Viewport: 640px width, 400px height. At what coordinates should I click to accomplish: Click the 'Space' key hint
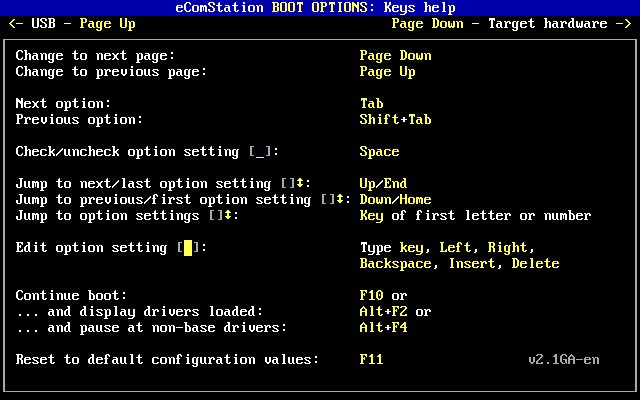379,151
